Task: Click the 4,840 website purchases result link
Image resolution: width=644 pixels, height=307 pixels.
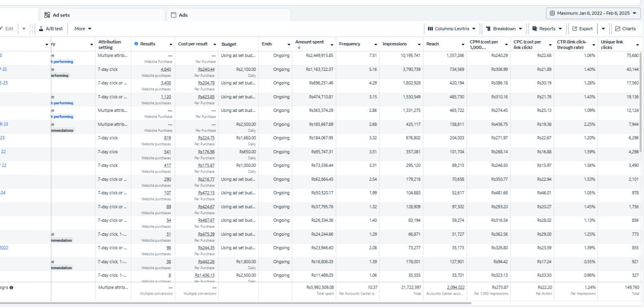Action: 166,70
